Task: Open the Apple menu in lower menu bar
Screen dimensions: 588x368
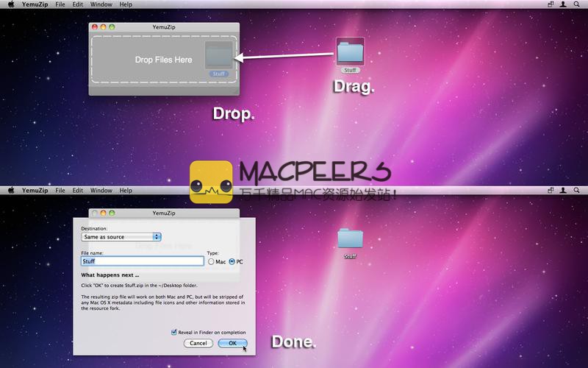Action: [x=11, y=190]
